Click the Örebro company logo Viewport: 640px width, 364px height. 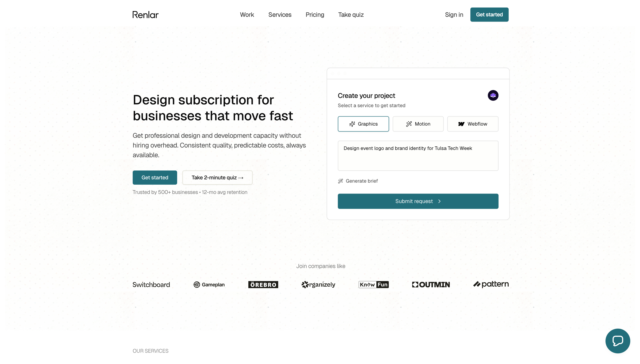[263, 285]
